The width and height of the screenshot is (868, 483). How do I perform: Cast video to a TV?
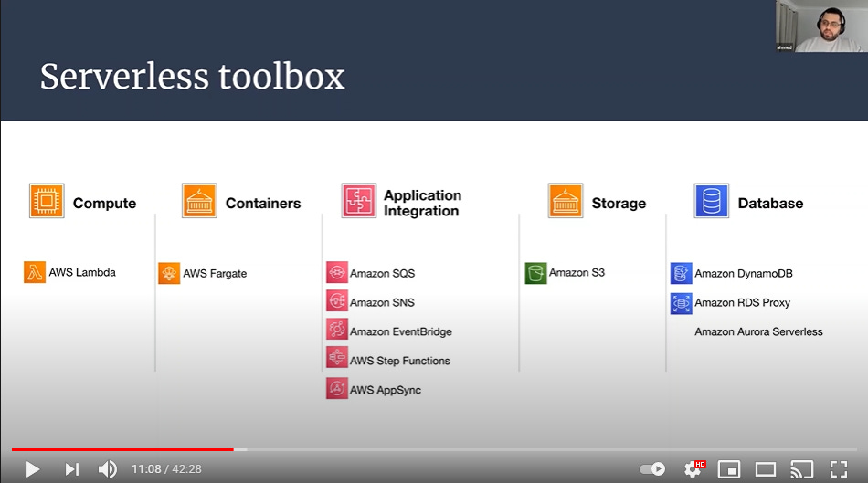coord(801,469)
